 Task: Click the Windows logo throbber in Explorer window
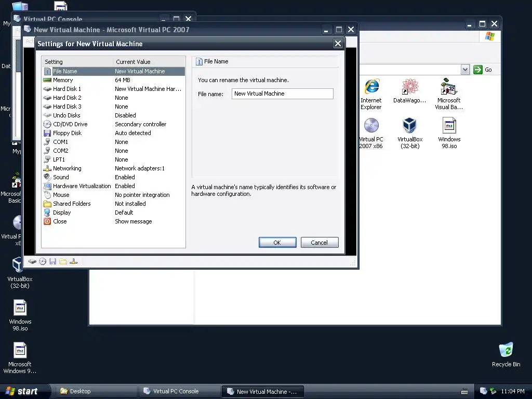click(489, 36)
